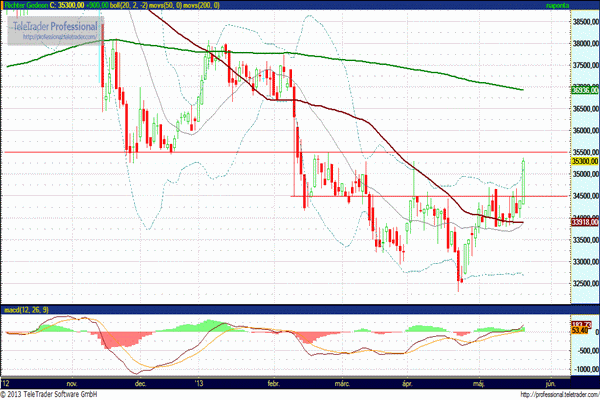Click the febr. label on time axis
This screenshot has width=600, height=400.
click(x=273, y=384)
